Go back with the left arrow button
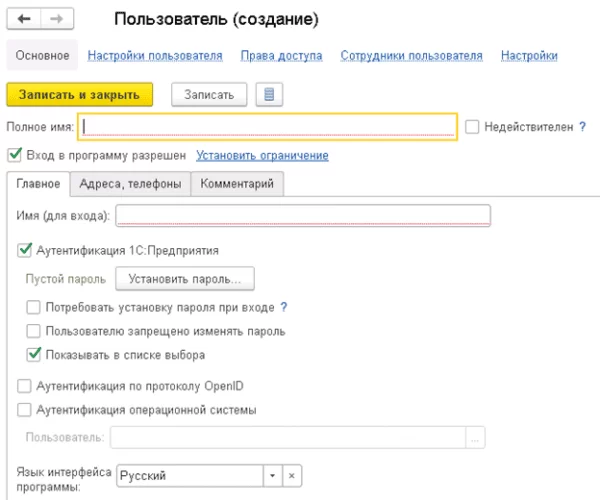This screenshot has width=600, height=500. pos(24,18)
